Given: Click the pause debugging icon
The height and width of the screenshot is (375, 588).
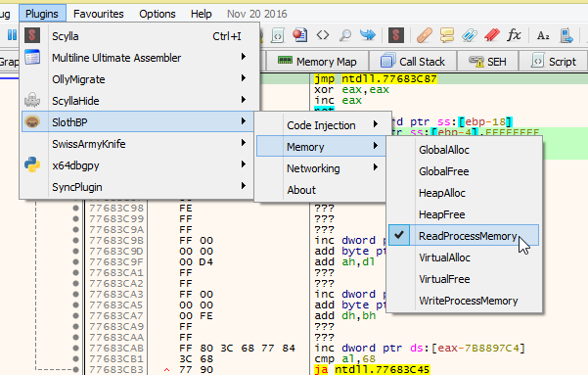Looking at the screenshot, I should (x=12, y=35).
